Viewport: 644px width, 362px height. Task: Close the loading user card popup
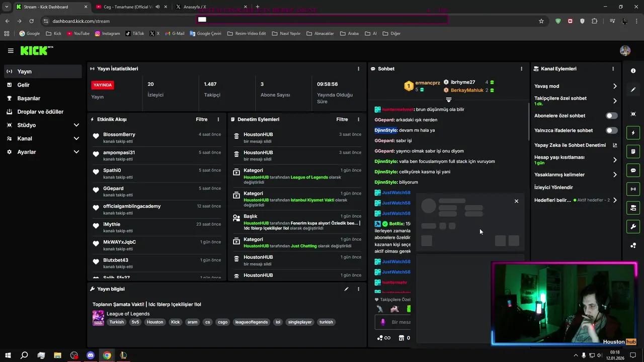coord(516,201)
